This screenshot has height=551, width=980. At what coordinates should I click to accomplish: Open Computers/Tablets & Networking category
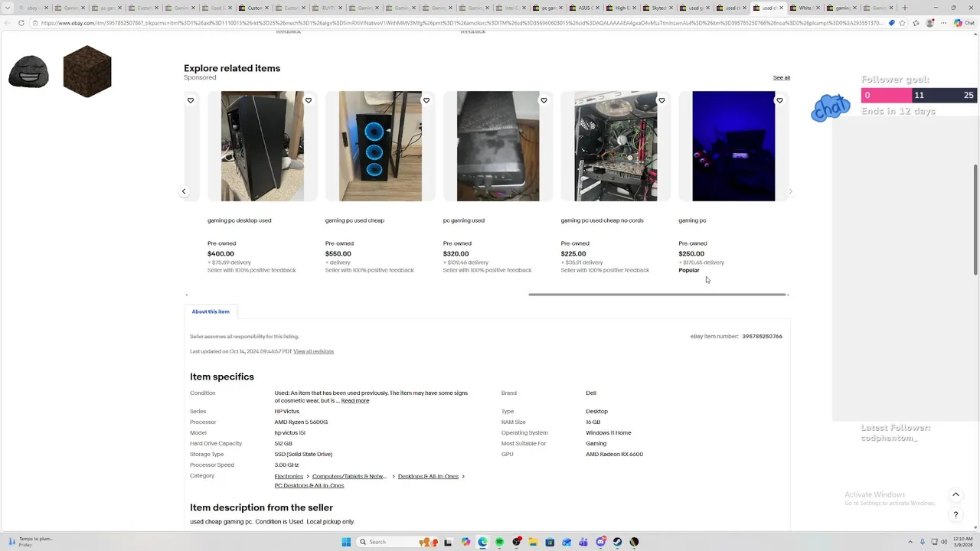[349, 476]
